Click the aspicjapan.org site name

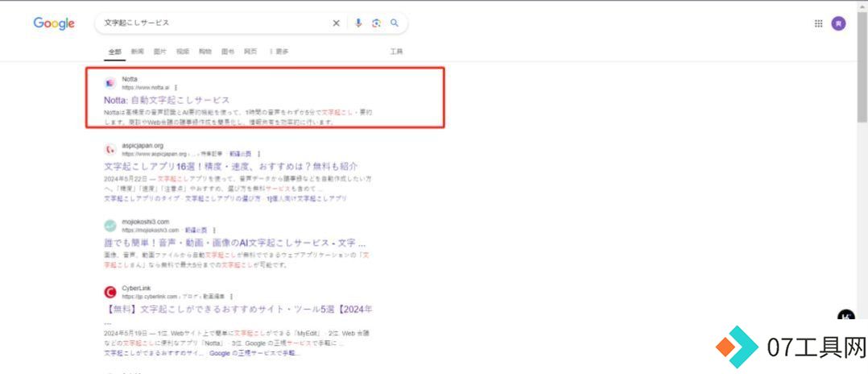143,146
